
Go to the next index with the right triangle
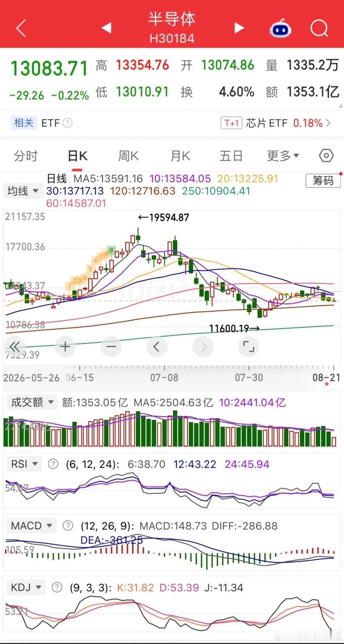tap(239, 28)
